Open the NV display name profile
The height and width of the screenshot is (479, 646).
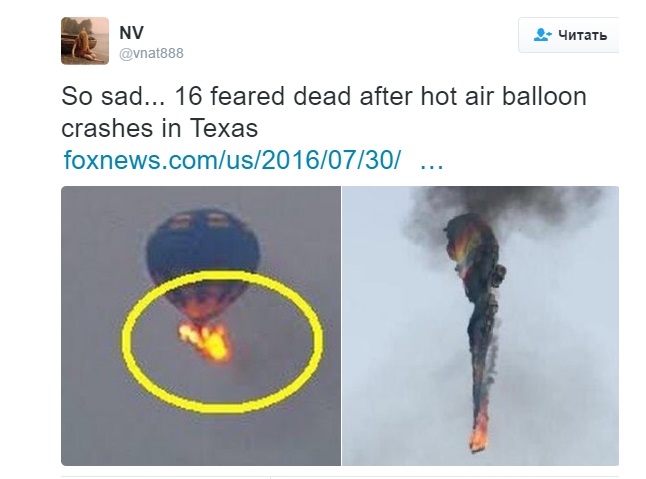click(x=131, y=33)
